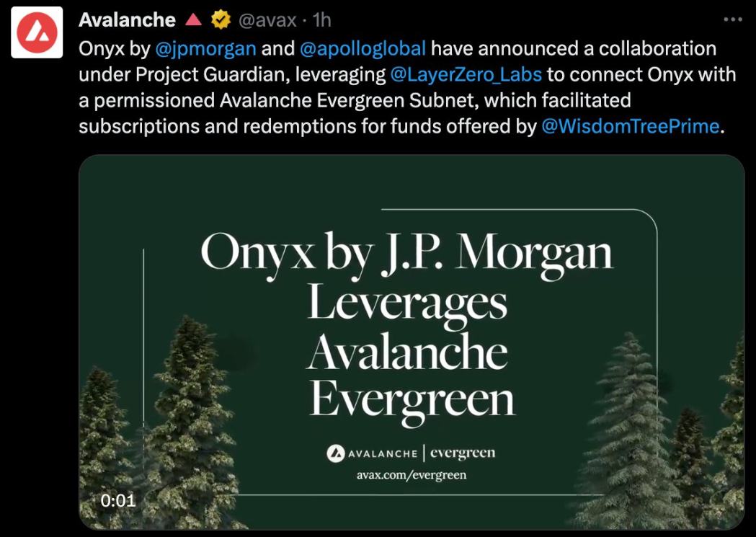
Task: Click the AVALANCHE wordmark in the video
Action: click(383, 454)
